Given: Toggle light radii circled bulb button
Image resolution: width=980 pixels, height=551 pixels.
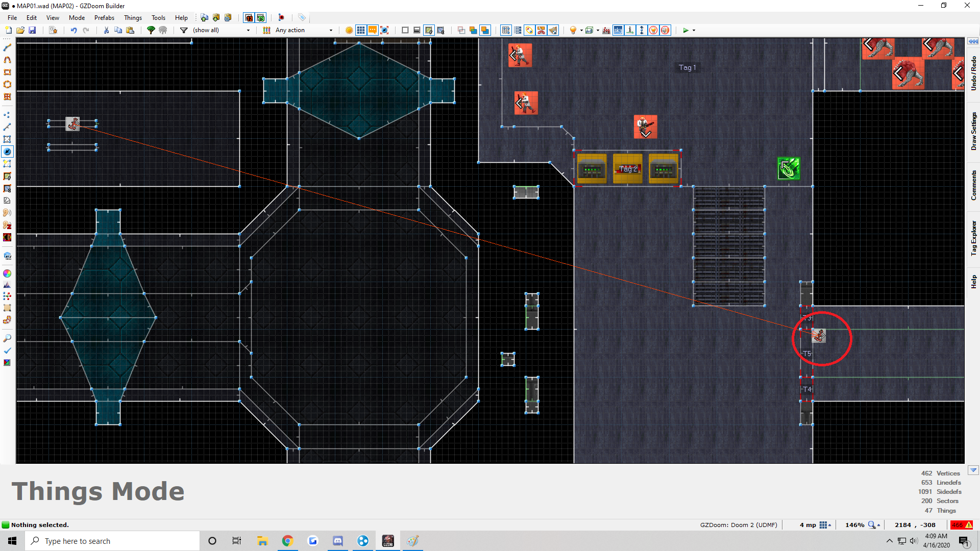Looking at the screenshot, I should pyautogui.click(x=653, y=30).
